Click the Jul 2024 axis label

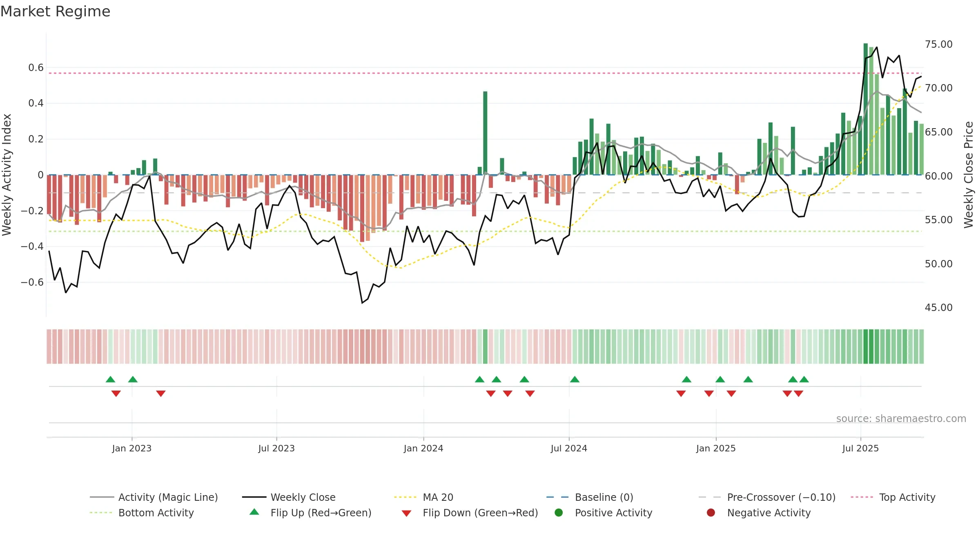pyautogui.click(x=569, y=448)
